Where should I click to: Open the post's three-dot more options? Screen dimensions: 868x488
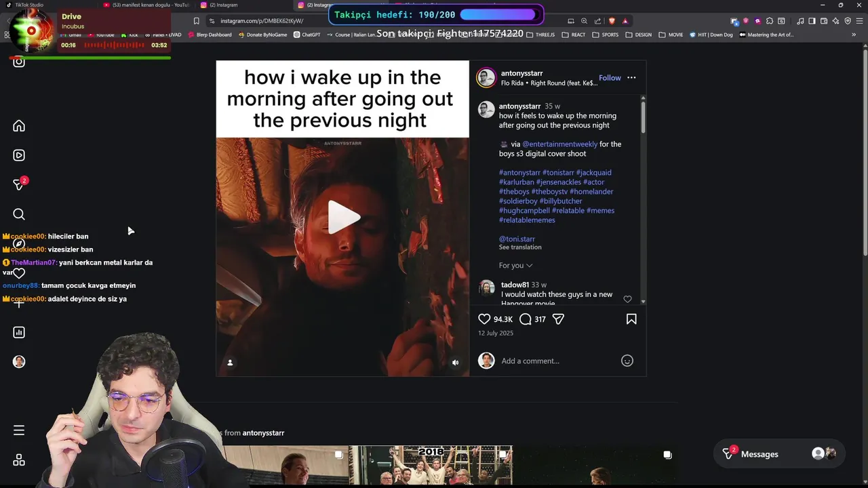pos(631,78)
